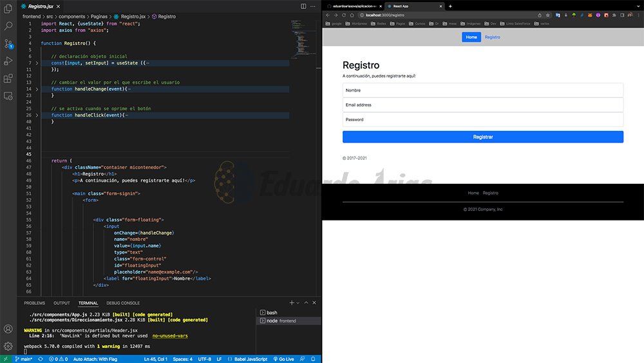Click the Password input field
Viewport: 644px width, 363px height.
(x=482, y=120)
